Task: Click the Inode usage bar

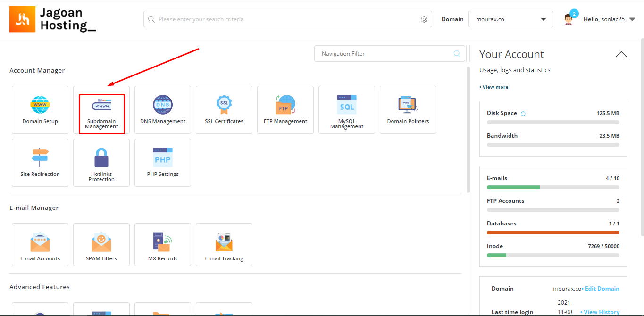Action: coord(553,255)
